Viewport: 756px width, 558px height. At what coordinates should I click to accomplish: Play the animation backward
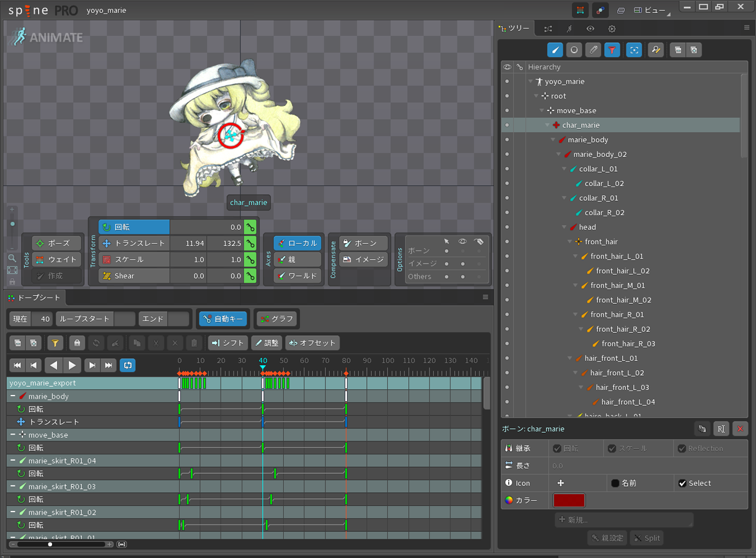55,365
